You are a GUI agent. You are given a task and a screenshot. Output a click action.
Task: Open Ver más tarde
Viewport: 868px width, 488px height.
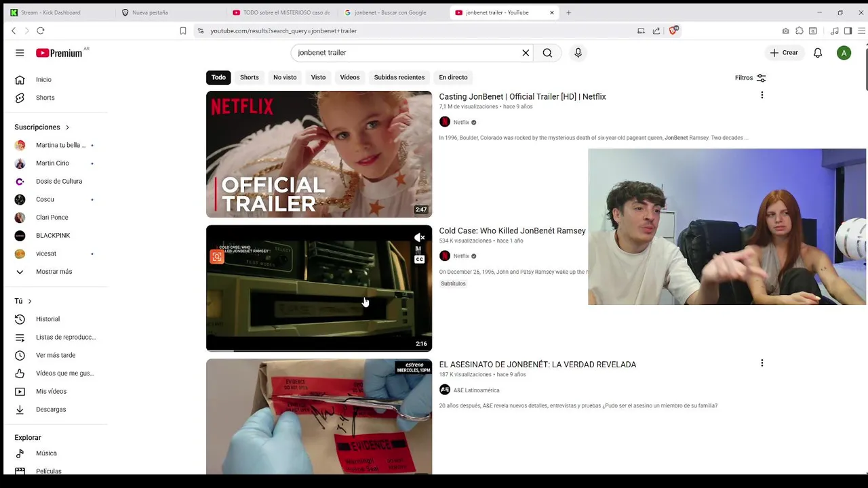(x=54, y=355)
